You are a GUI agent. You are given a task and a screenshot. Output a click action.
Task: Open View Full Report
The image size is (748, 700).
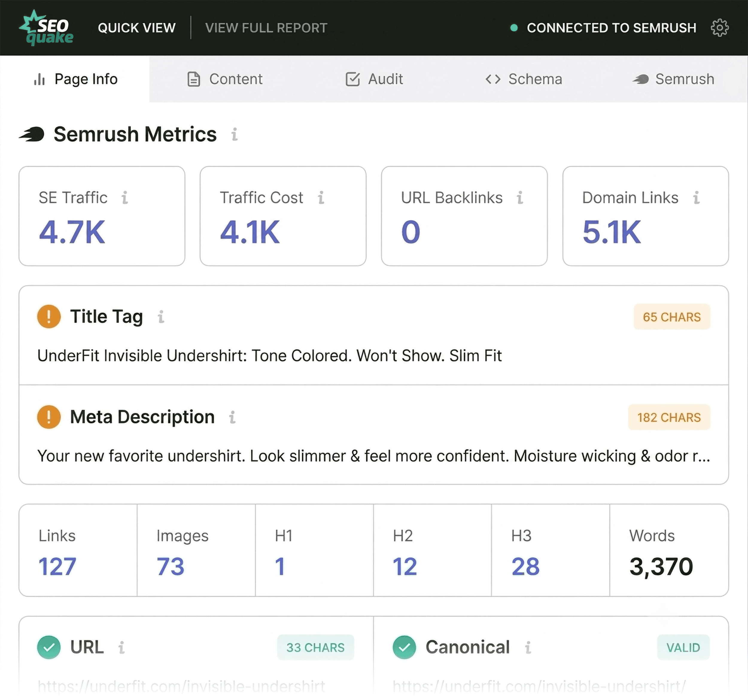click(266, 28)
